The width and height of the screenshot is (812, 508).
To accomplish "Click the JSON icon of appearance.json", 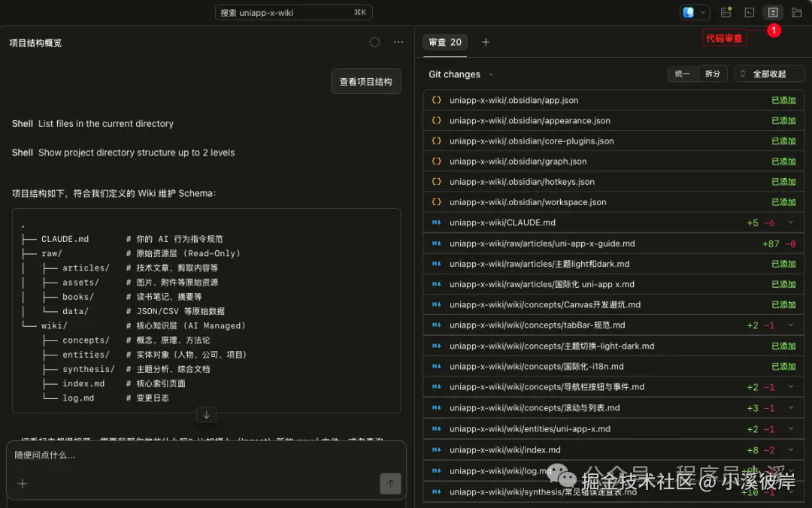I will pos(437,120).
